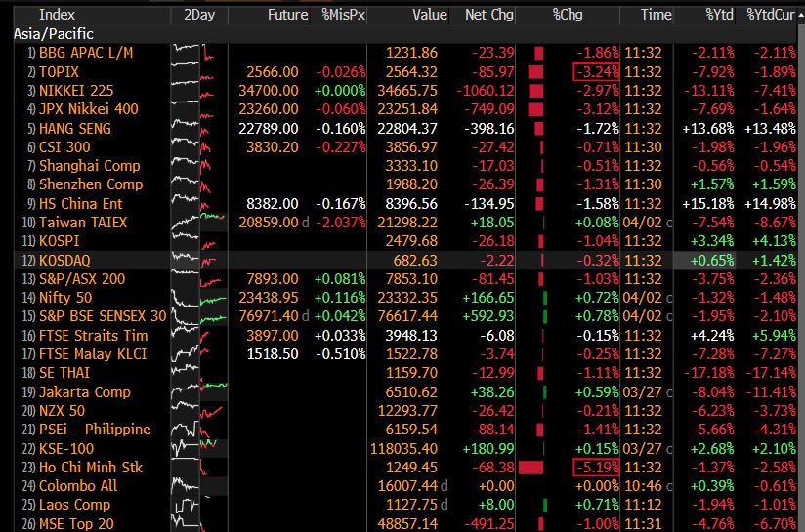The height and width of the screenshot is (532, 805).
Task: Sort by the Index column header
Action: tap(57, 15)
